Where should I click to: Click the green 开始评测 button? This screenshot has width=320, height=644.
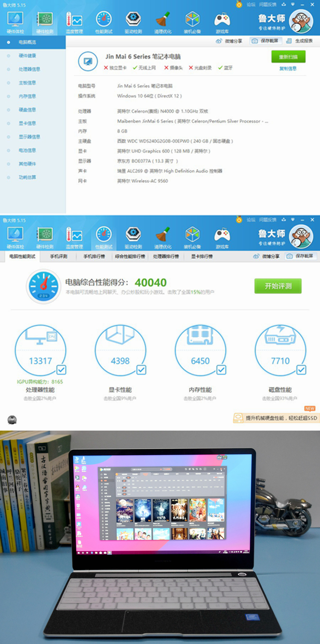coord(278,286)
